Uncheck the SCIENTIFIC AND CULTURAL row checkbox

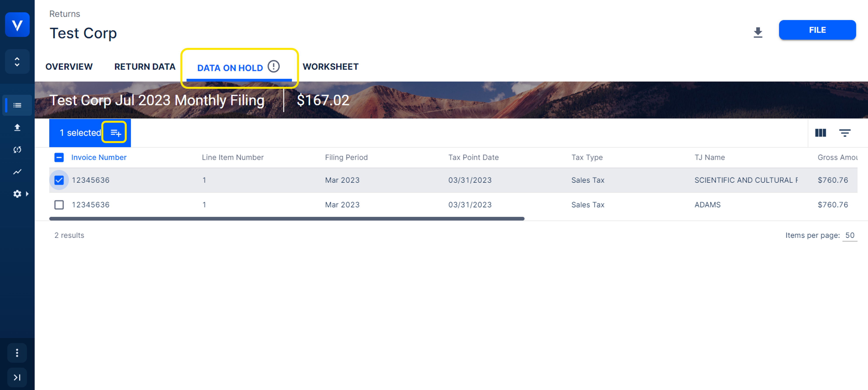coord(59,180)
